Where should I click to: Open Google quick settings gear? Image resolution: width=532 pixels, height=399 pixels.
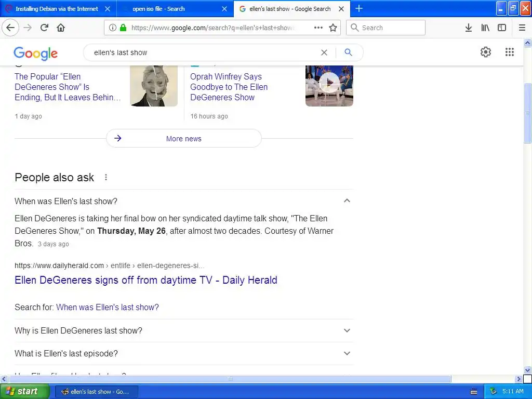click(x=486, y=52)
